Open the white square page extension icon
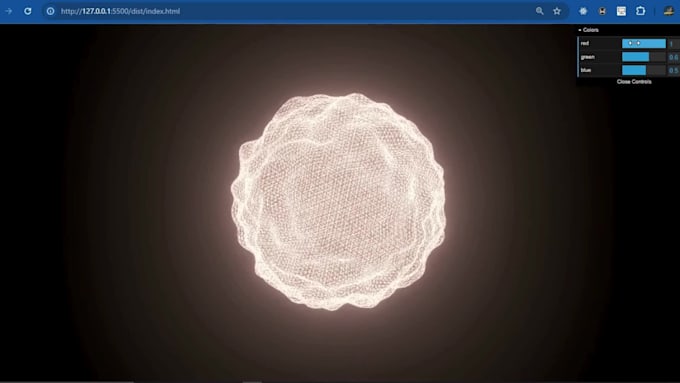Screen dimensions: 680x383 click(x=621, y=11)
